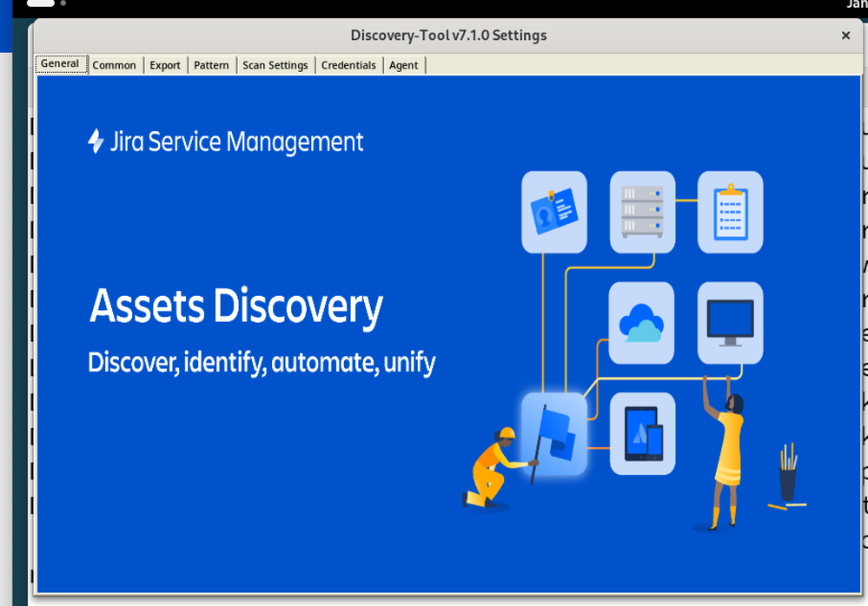Click the blue cloud icon
Viewport: 868px width, 606px height.
pos(641,323)
